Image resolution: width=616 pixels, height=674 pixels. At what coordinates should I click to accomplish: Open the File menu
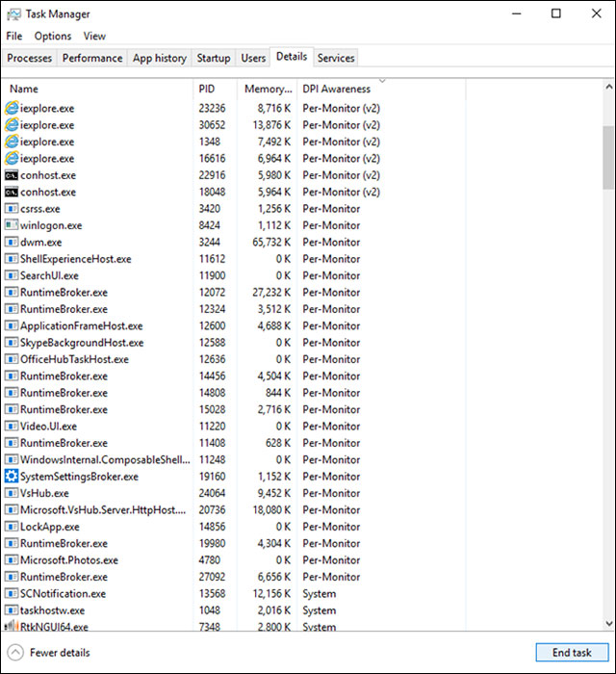pos(14,37)
